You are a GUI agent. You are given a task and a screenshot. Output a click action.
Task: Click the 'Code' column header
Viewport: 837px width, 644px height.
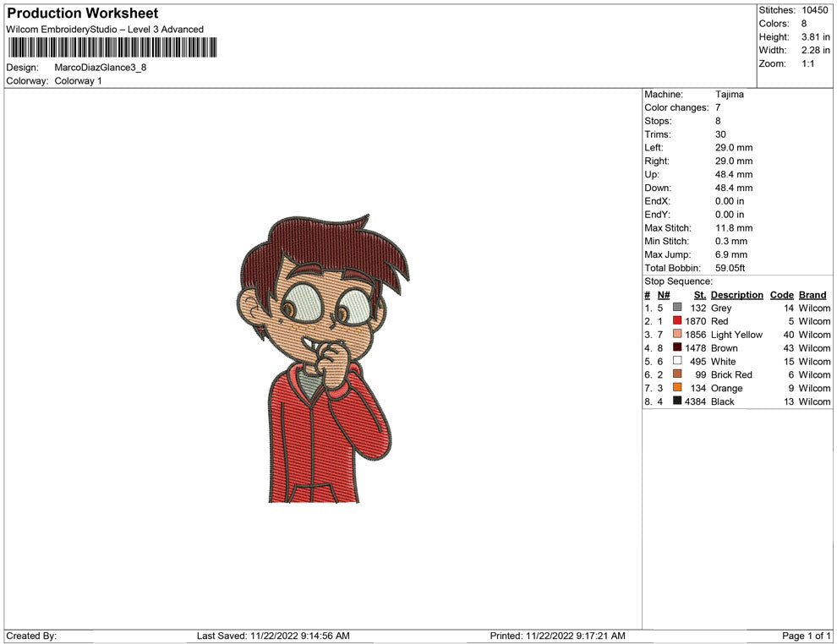pyautogui.click(x=782, y=295)
